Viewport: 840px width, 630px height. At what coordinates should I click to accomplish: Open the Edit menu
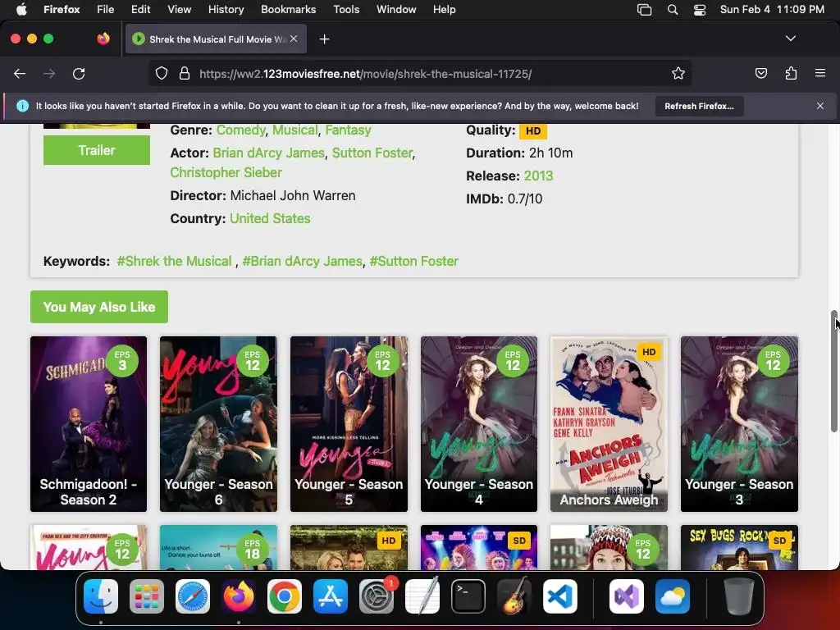click(x=140, y=9)
